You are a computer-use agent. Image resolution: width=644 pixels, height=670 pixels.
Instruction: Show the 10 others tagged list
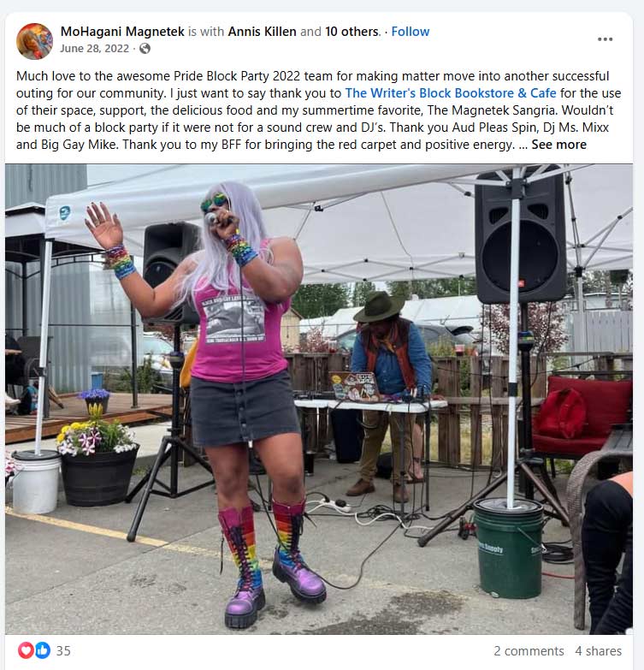[352, 32]
